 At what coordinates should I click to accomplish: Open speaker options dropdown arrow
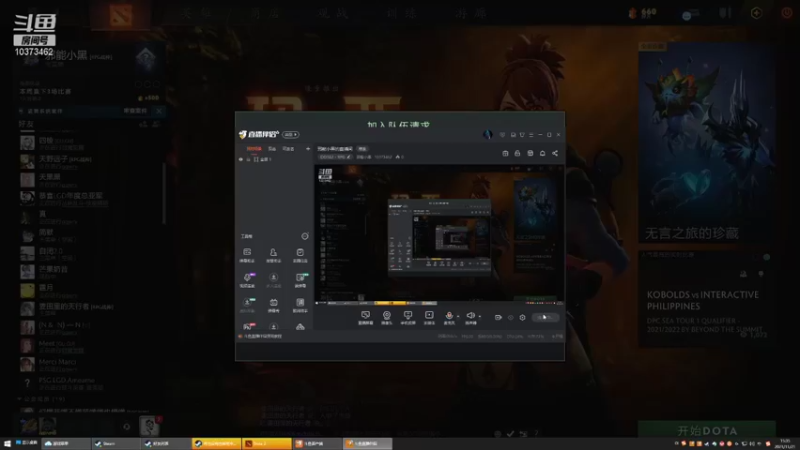[480, 316]
